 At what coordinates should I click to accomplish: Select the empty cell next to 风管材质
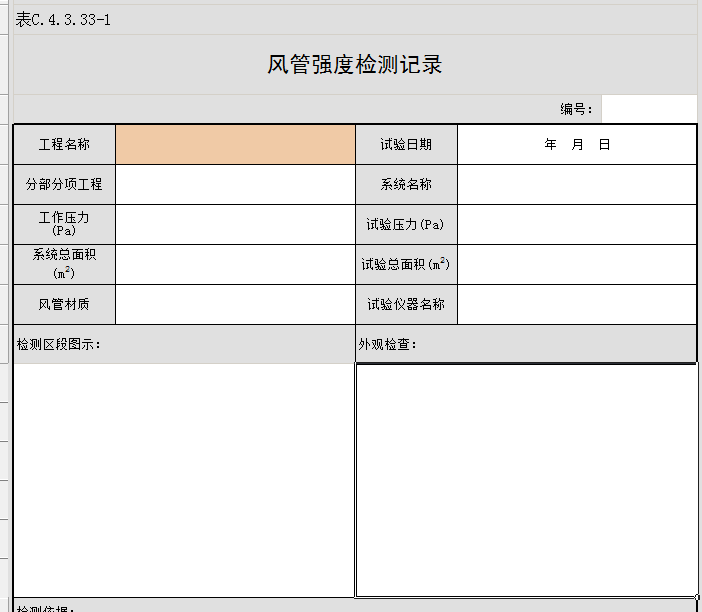(235, 304)
